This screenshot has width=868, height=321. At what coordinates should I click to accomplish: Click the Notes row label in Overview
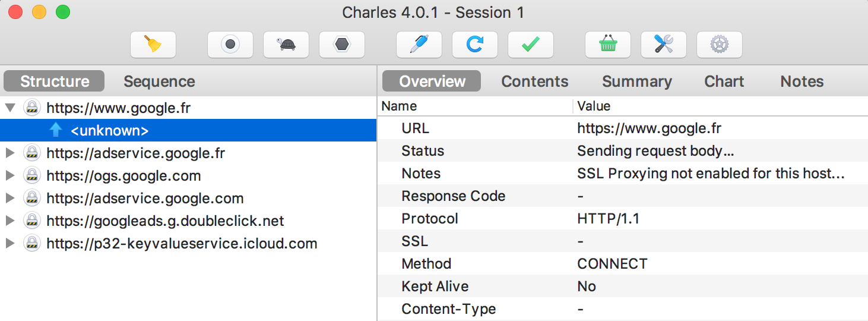click(421, 174)
